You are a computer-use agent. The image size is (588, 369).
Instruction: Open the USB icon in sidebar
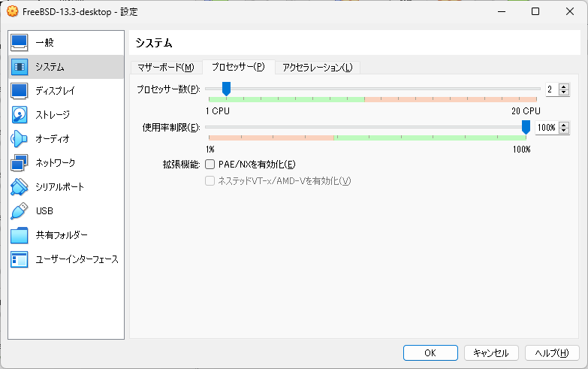[x=20, y=211]
